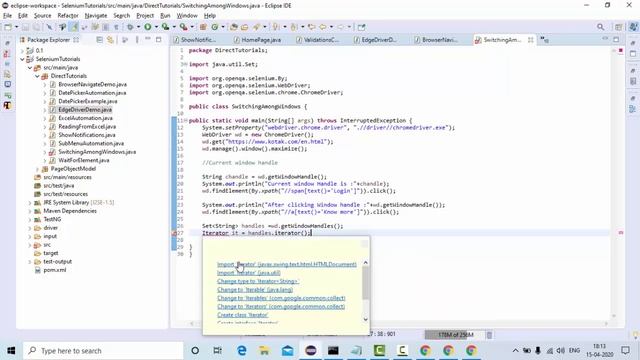Expand the PageObjectModel package

(x=38, y=169)
